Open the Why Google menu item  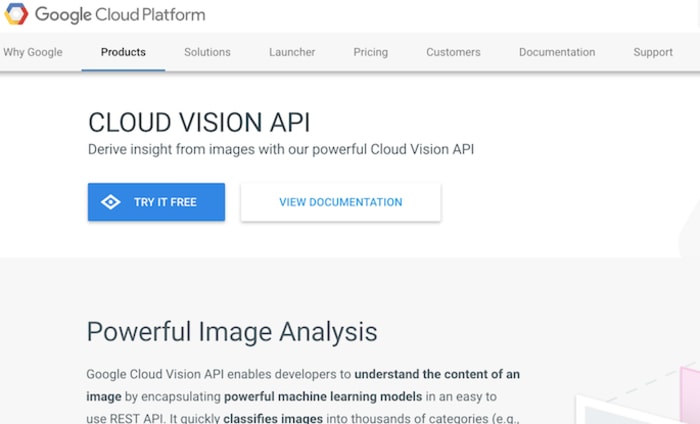pos(33,52)
